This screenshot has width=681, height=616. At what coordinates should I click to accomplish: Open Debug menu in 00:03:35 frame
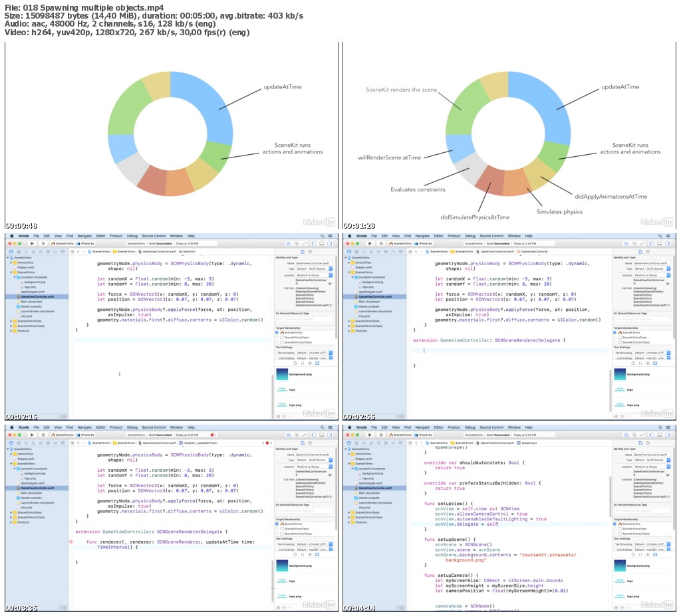pos(132,427)
